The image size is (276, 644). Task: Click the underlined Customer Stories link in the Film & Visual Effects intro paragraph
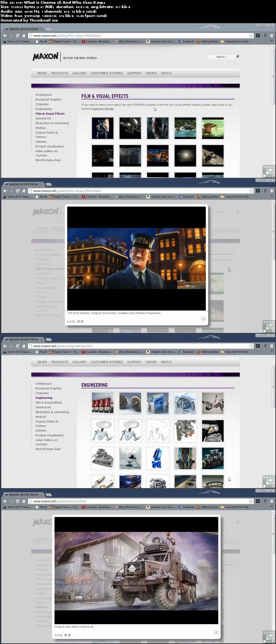click(x=102, y=109)
